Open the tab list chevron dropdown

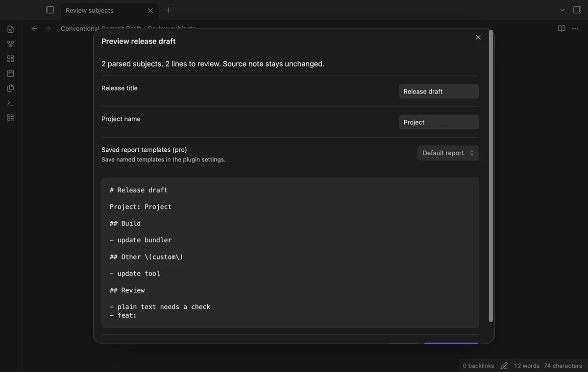(563, 10)
